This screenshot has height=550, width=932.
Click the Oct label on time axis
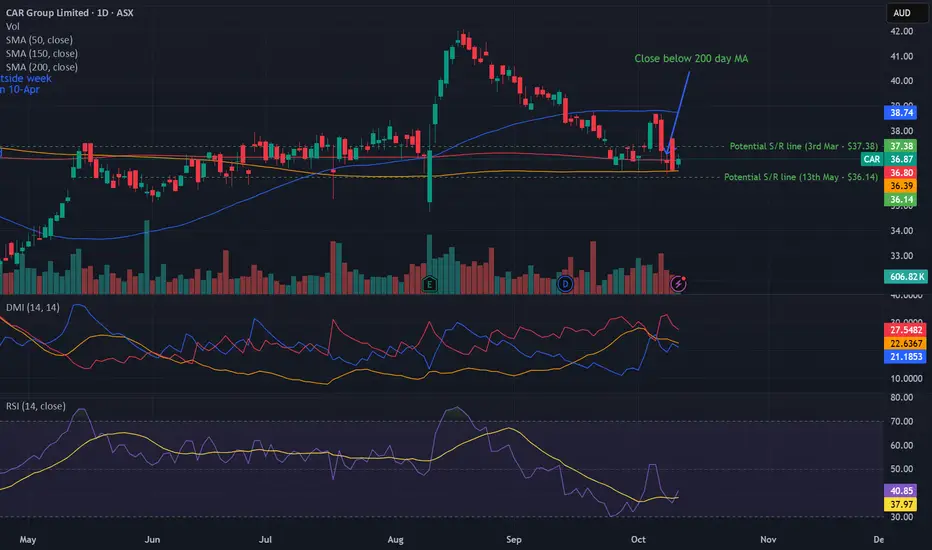click(638, 539)
